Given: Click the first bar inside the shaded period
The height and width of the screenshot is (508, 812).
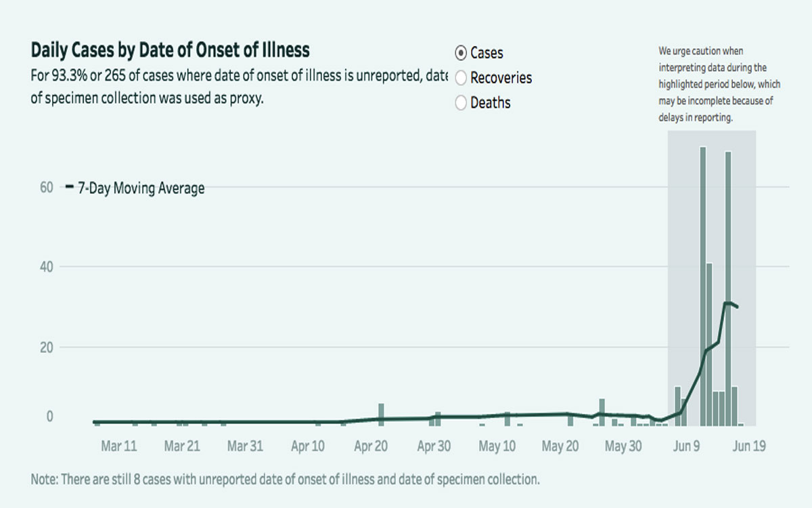Looking at the screenshot, I should point(677,406).
